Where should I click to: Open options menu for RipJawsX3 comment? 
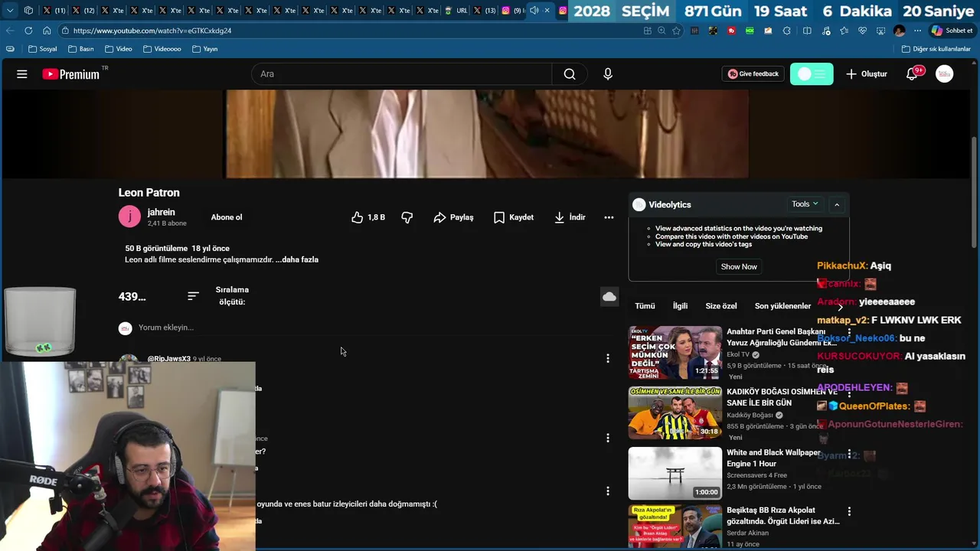[x=608, y=358]
